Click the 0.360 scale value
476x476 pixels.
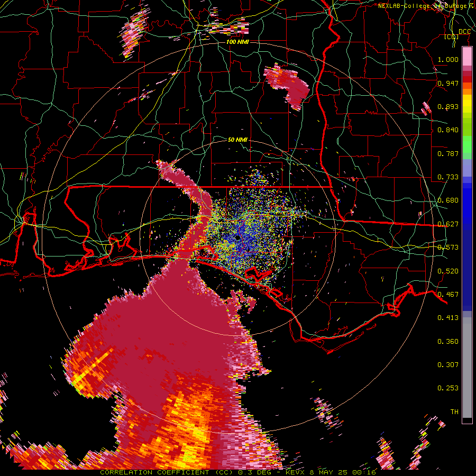448,342
